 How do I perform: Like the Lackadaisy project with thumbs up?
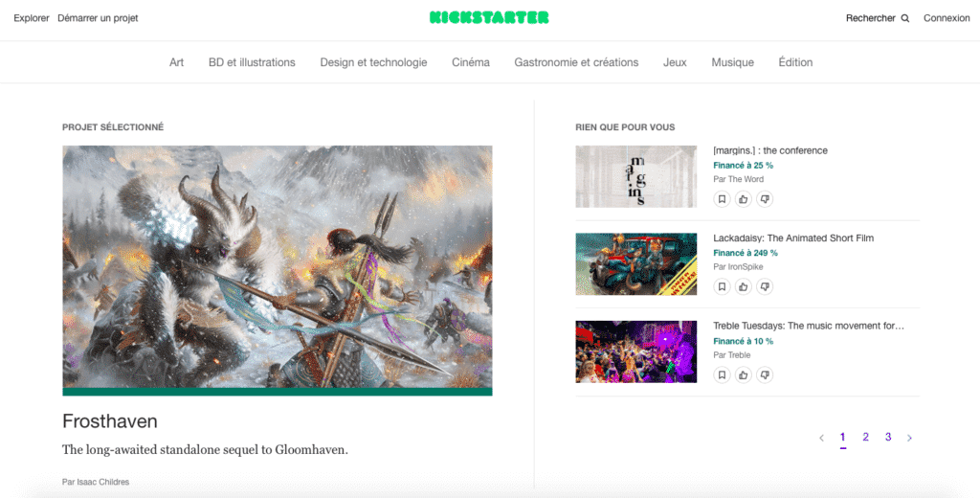pyautogui.click(x=743, y=286)
